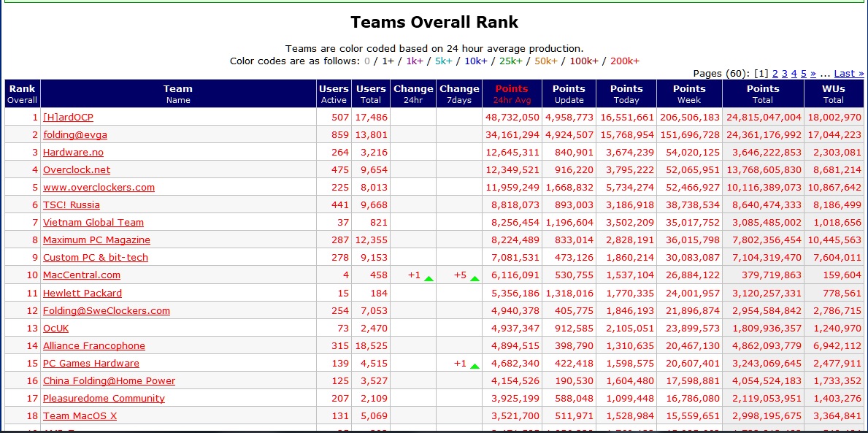Sort by Rank Overall column header
The height and width of the screenshot is (433, 868).
point(22,93)
